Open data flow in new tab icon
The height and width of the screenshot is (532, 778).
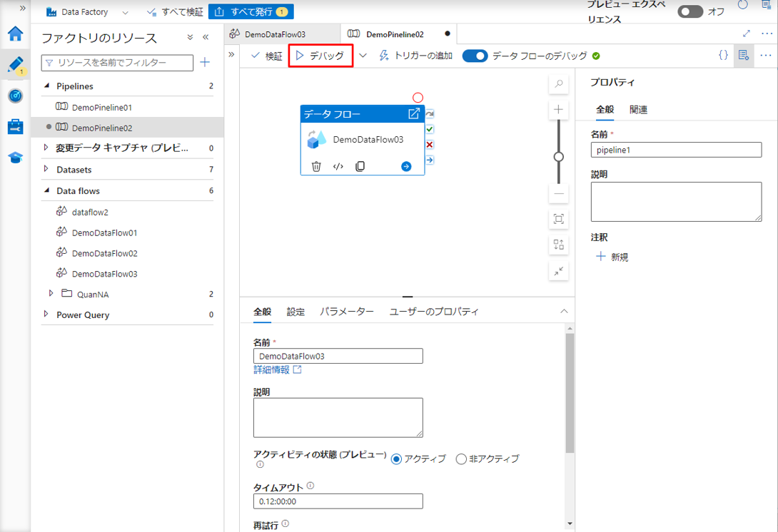click(x=414, y=113)
